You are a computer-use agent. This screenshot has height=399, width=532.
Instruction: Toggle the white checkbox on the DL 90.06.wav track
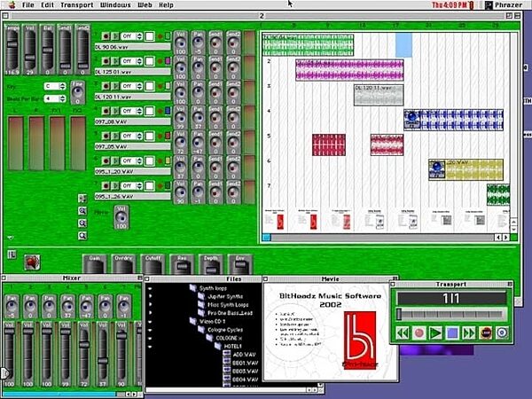(x=149, y=36)
